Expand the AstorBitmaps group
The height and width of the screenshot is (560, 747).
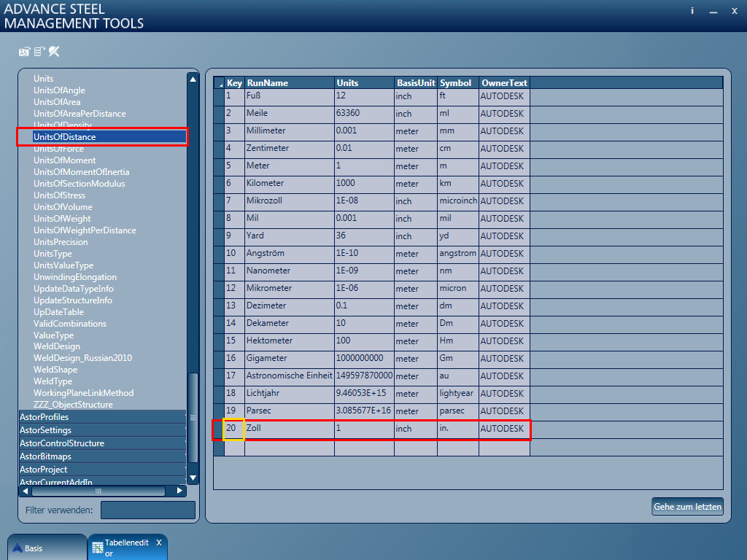tap(102, 456)
